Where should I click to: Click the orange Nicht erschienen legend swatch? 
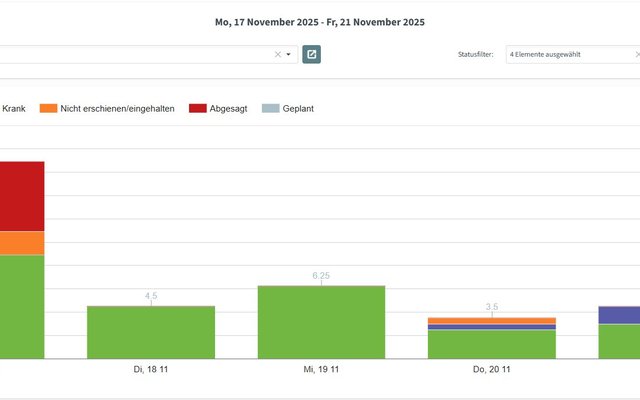[x=48, y=109]
